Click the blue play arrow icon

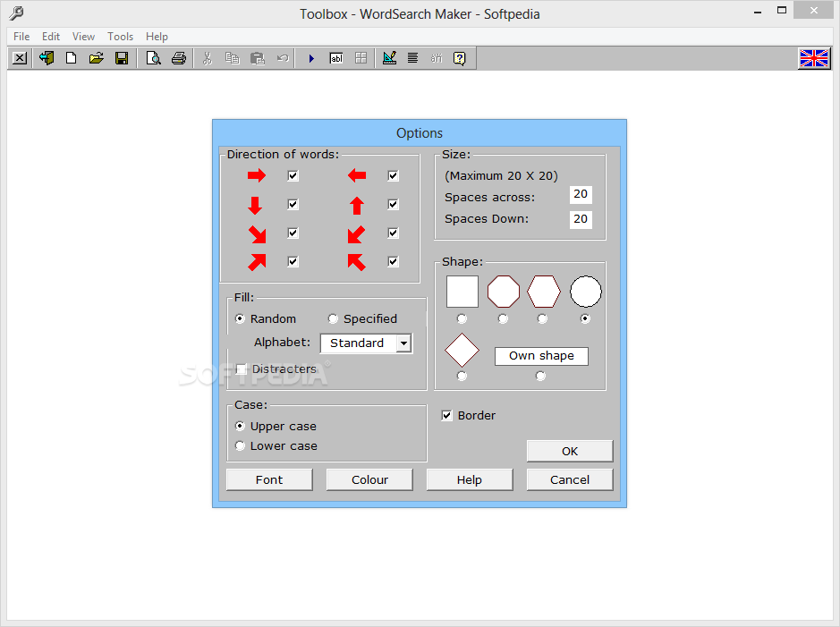pos(311,58)
